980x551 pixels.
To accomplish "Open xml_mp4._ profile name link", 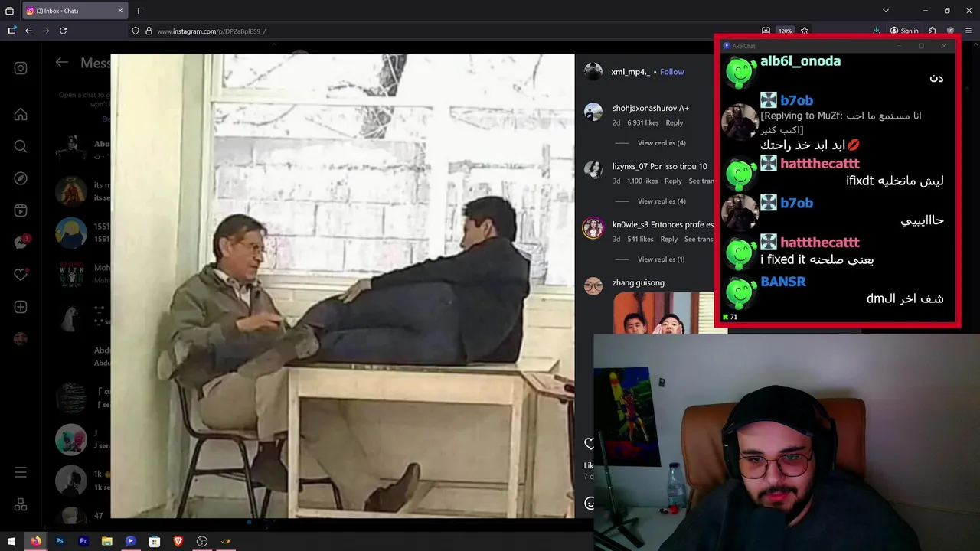I will (630, 72).
